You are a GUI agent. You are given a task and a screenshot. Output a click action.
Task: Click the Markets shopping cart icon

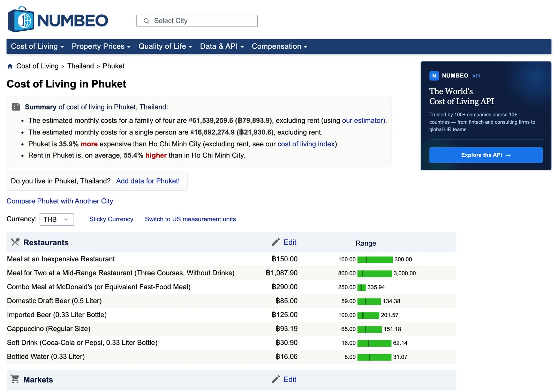tap(15, 379)
